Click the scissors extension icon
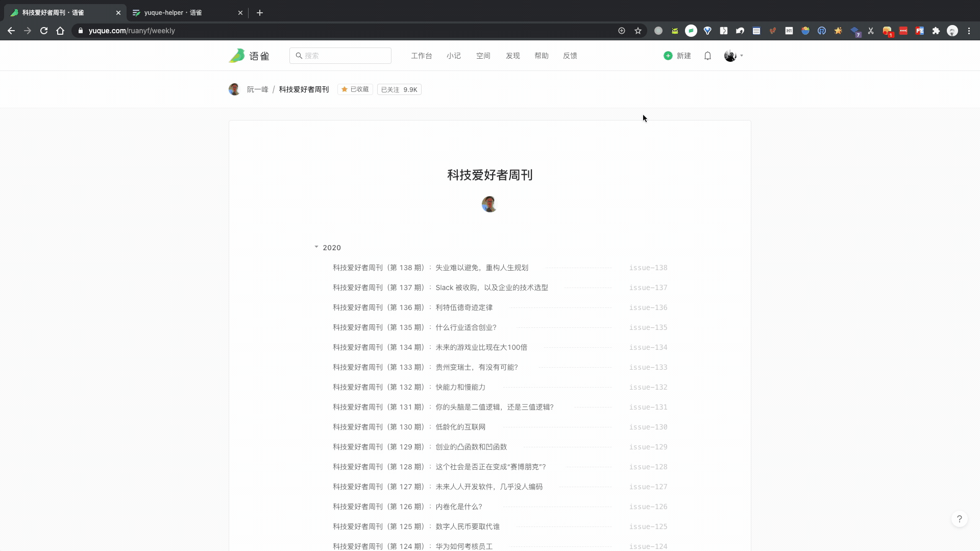 point(871,31)
